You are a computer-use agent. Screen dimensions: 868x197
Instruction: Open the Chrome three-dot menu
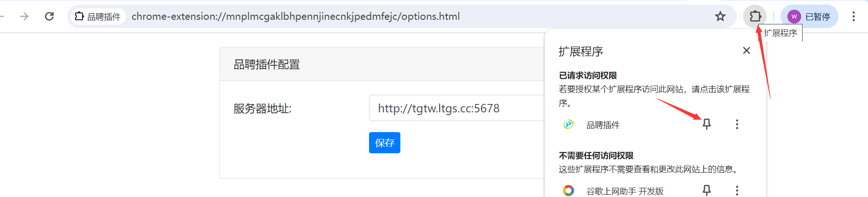tap(853, 17)
